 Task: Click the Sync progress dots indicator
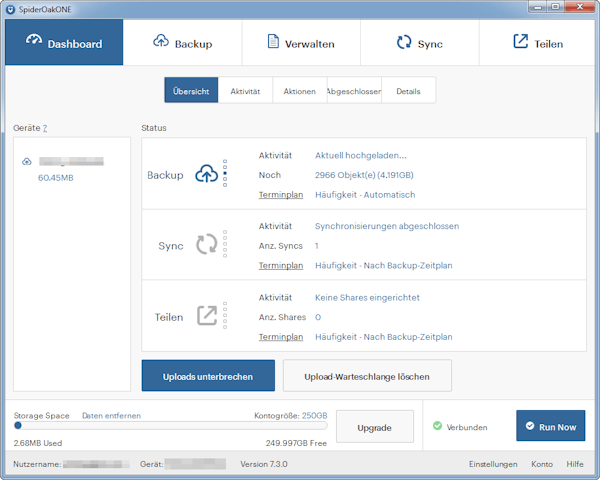tap(225, 244)
